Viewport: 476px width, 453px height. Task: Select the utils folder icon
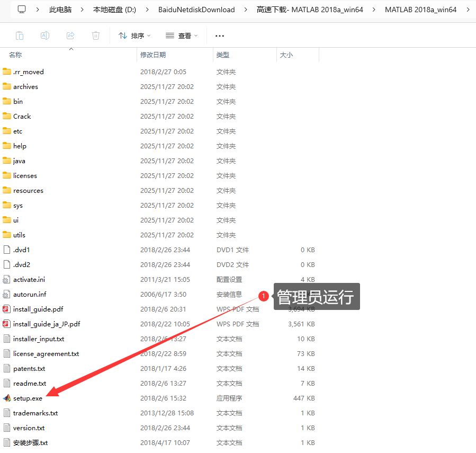[x=7, y=235]
